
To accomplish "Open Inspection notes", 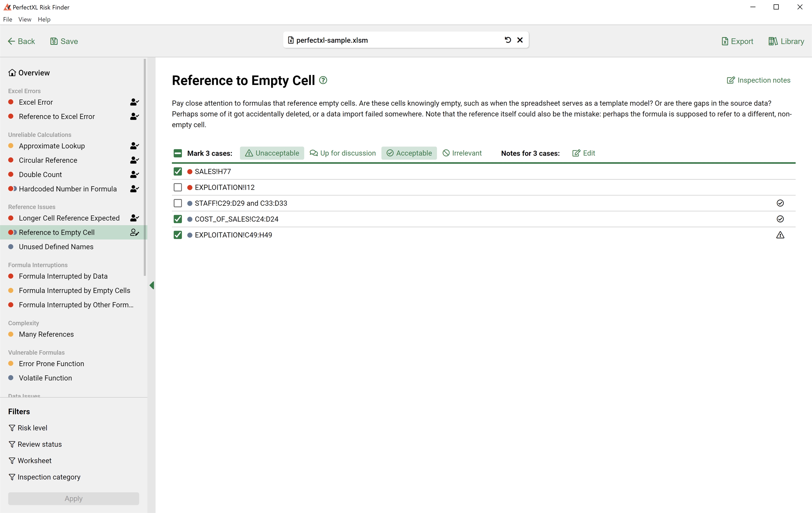I will [x=758, y=80].
